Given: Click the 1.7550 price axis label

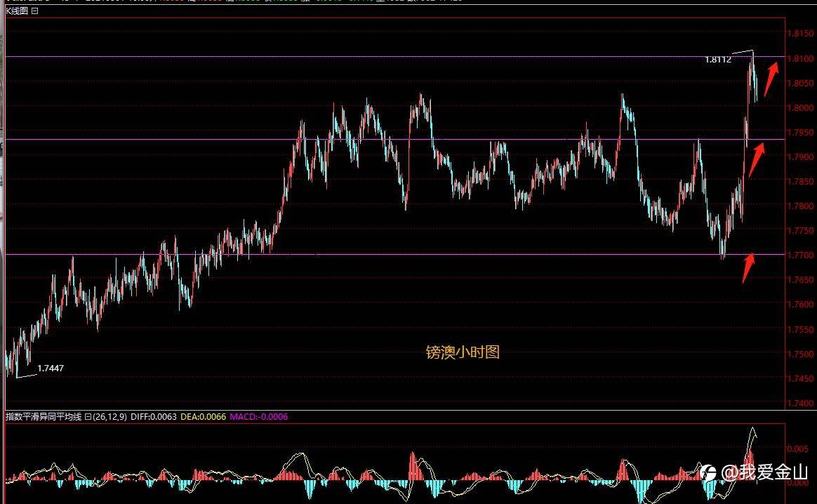Looking at the screenshot, I should [x=800, y=329].
